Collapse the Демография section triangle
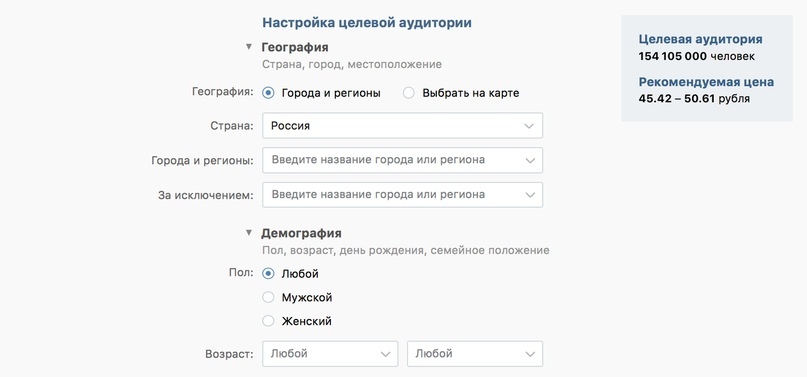807x377 pixels. pos(249,233)
